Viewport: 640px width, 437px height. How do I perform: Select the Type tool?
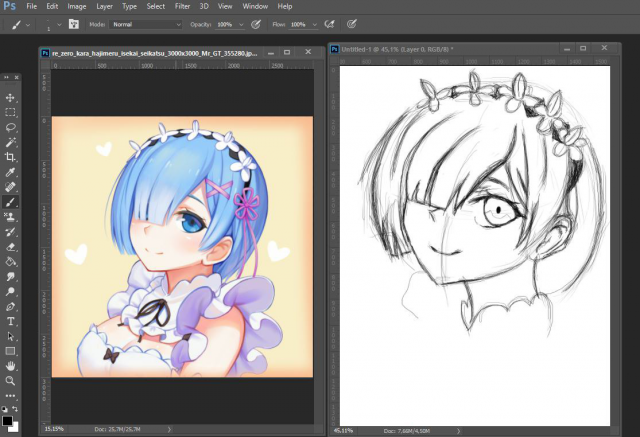pyautogui.click(x=10, y=322)
